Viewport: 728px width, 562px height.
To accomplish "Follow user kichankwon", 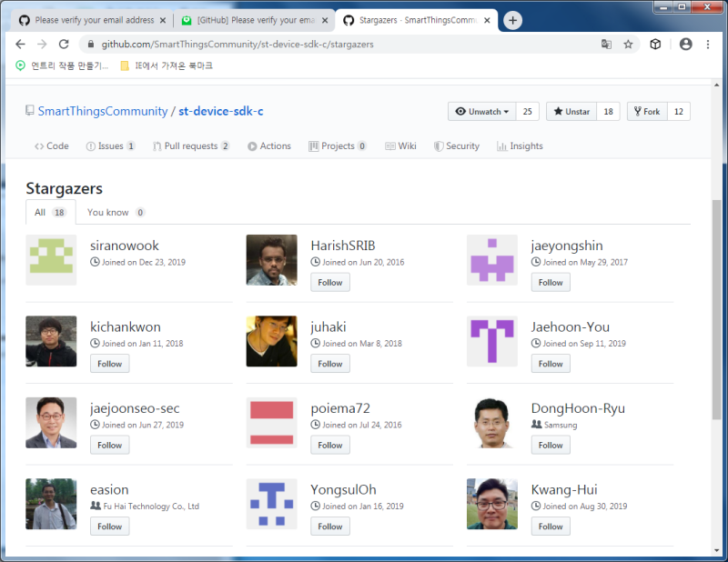I will 109,364.
